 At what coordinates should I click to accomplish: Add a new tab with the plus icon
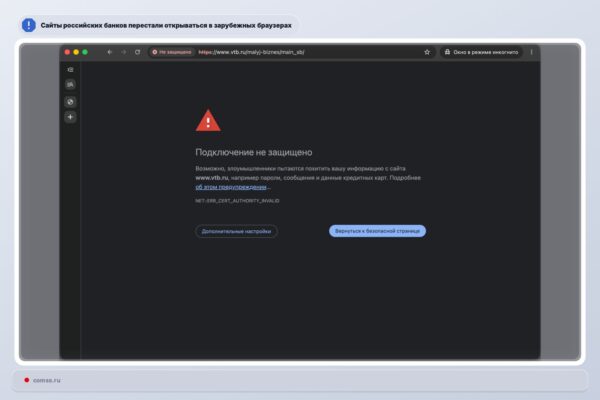(x=70, y=117)
